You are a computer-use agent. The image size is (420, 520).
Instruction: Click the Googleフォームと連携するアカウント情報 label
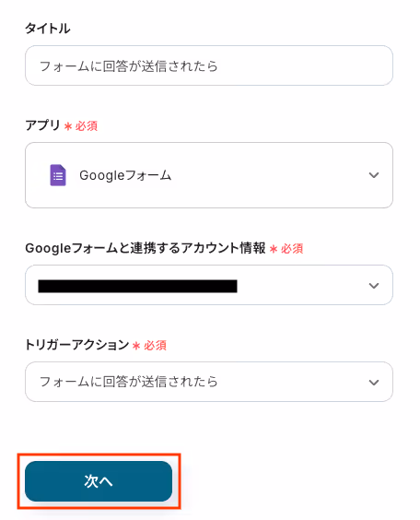coord(146,248)
